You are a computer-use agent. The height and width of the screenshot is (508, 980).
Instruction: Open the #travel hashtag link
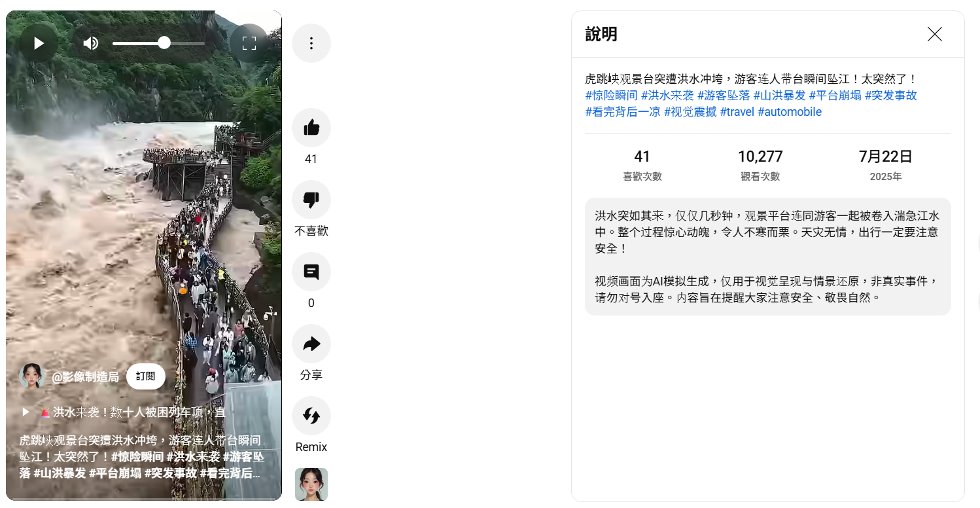(x=737, y=112)
